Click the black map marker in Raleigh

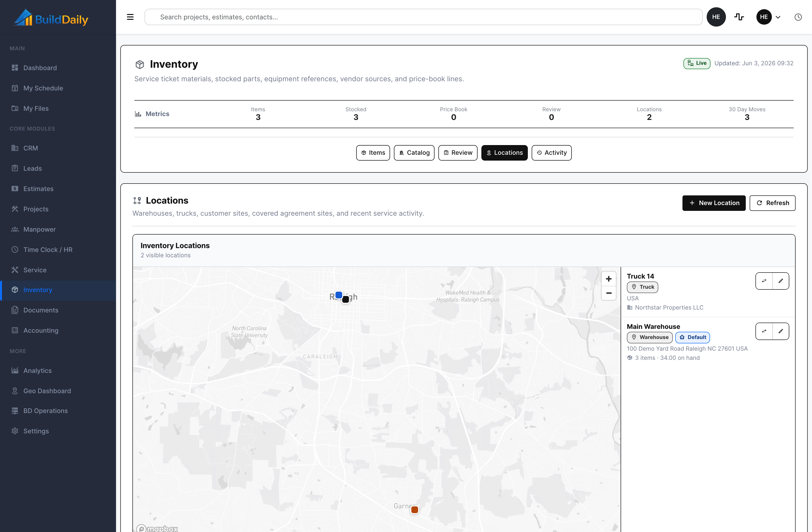(x=346, y=299)
